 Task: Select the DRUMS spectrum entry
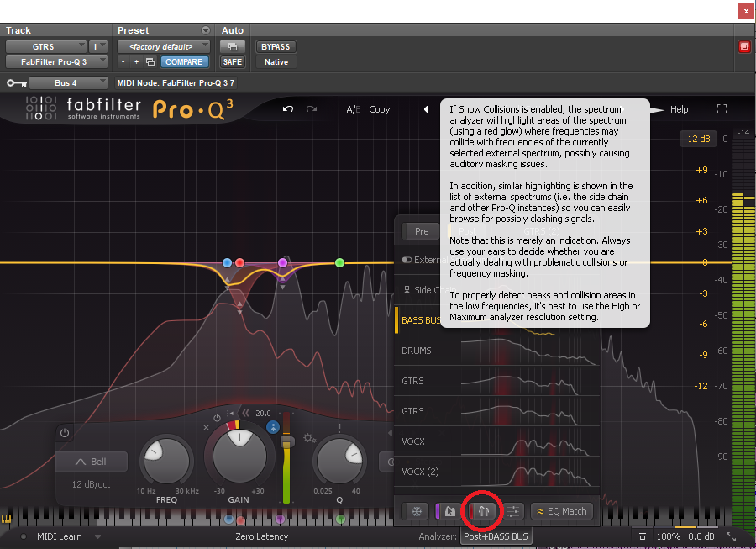tap(497, 351)
